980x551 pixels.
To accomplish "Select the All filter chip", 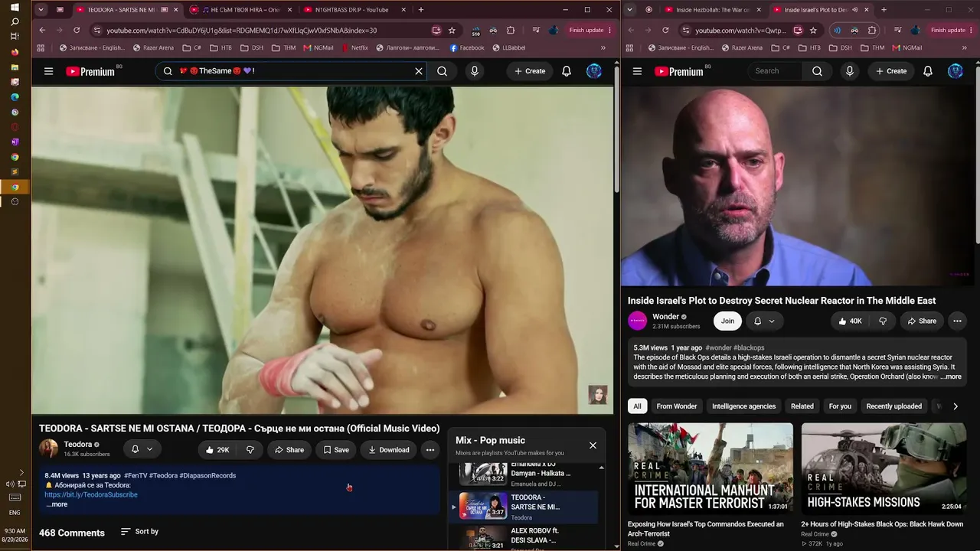I will 637,406.
